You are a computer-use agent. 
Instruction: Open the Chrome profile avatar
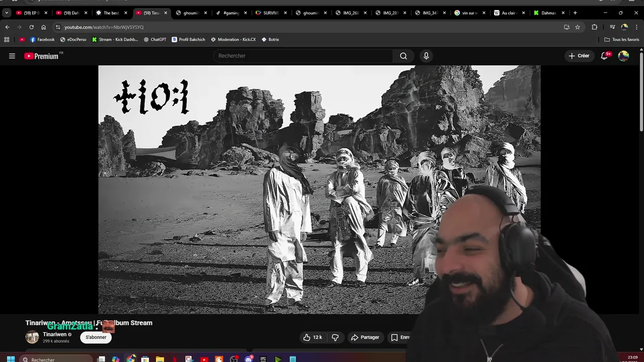[624, 27]
